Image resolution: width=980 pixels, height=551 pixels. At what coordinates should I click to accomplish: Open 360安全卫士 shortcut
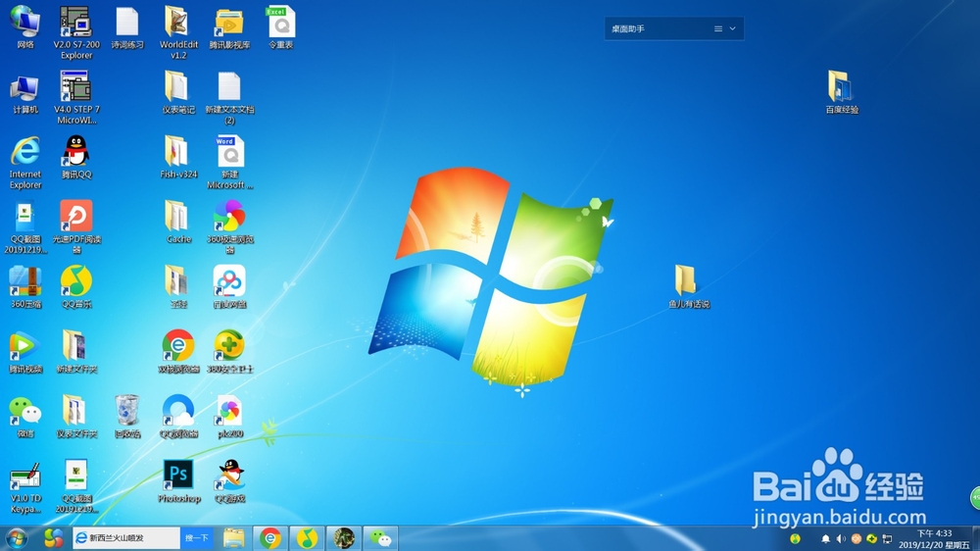229,352
